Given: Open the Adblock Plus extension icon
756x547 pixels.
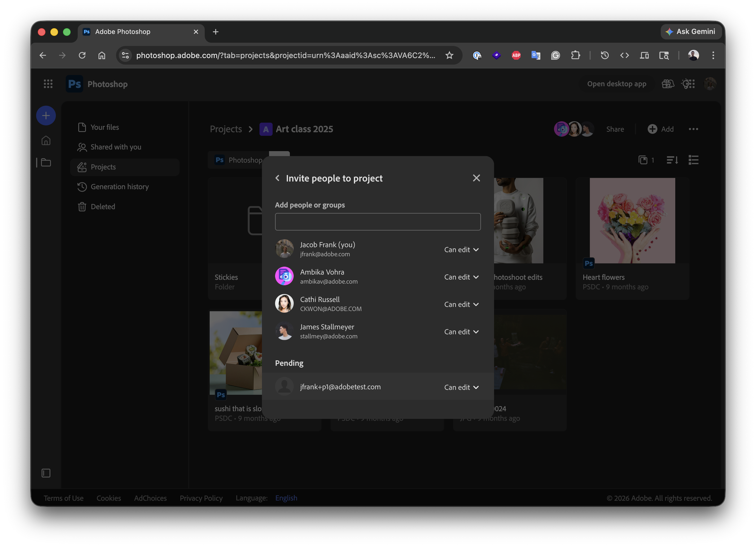Looking at the screenshot, I should tap(516, 55).
